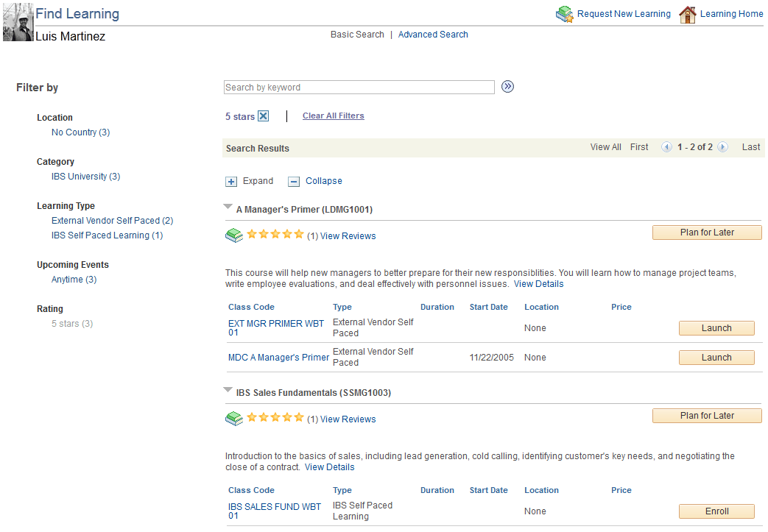Image resolution: width=768 pixels, height=532 pixels.
Task: Open Advanced Search
Action: (x=433, y=34)
